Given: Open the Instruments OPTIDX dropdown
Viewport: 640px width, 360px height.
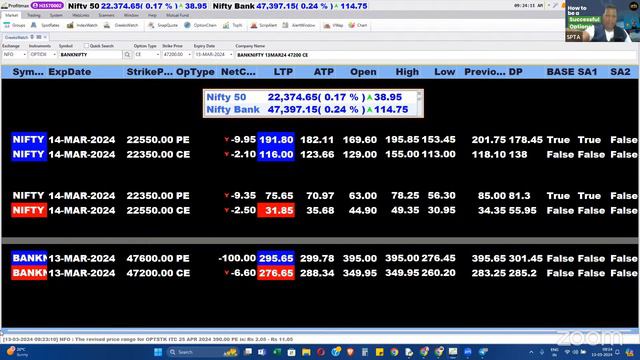Looking at the screenshot, I should point(42,54).
